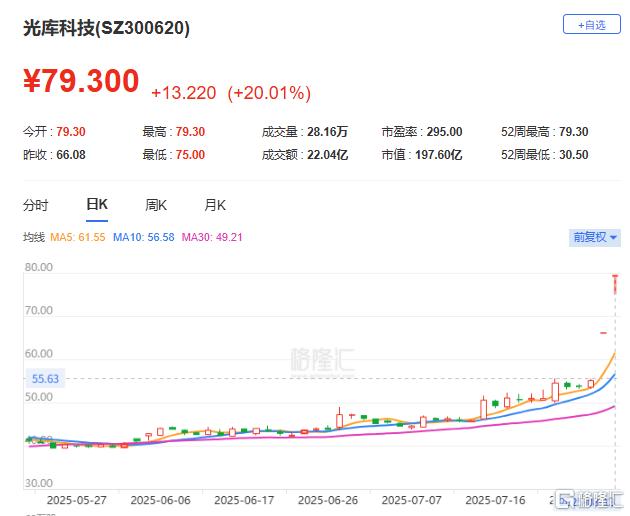630x516 pixels.
Task: Click the 市值 value 197.60亿
Action: point(438,155)
